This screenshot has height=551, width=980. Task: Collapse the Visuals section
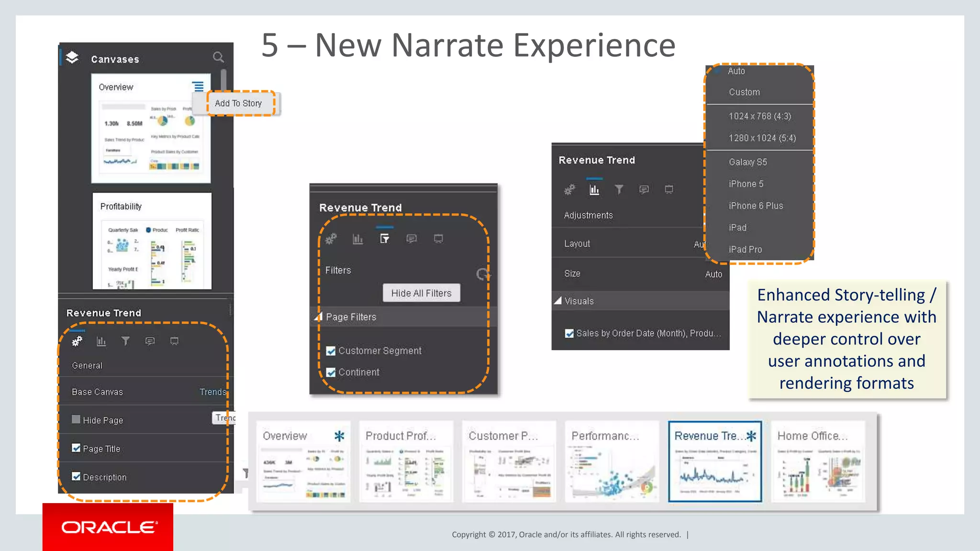tap(557, 301)
